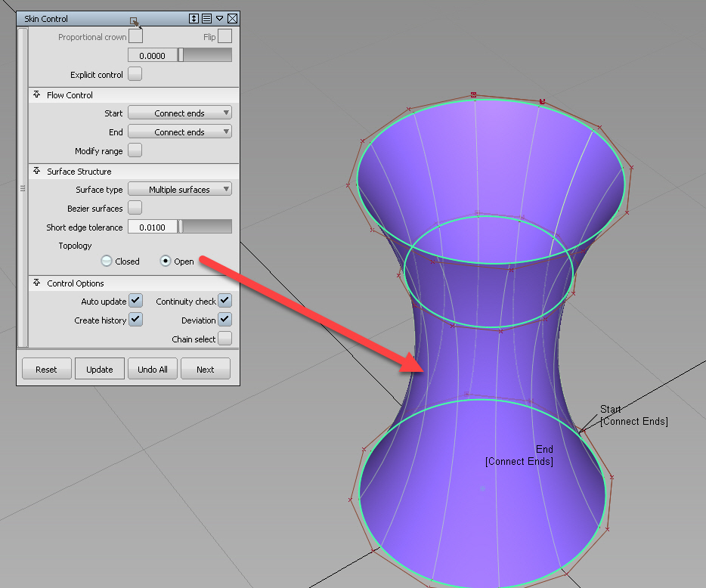Click the collapse triangle in the title bar
The height and width of the screenshot is (588, 706).
click(220, 18)
